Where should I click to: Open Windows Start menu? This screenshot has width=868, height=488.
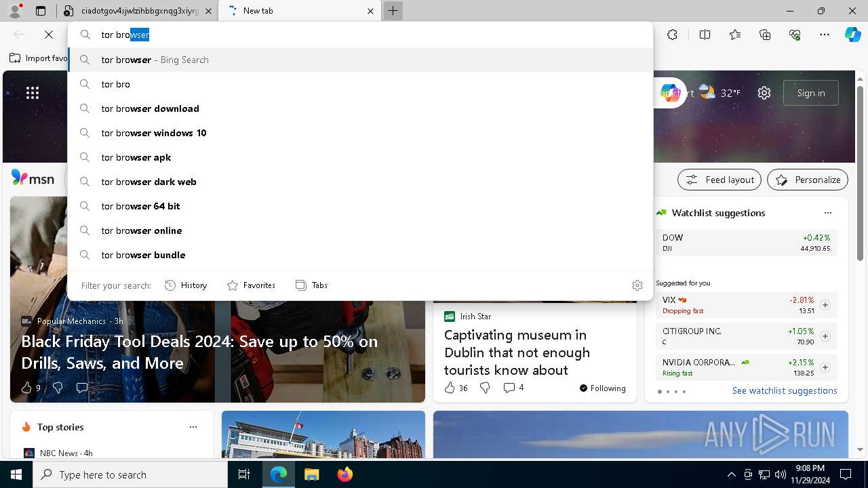pos(16,474)
